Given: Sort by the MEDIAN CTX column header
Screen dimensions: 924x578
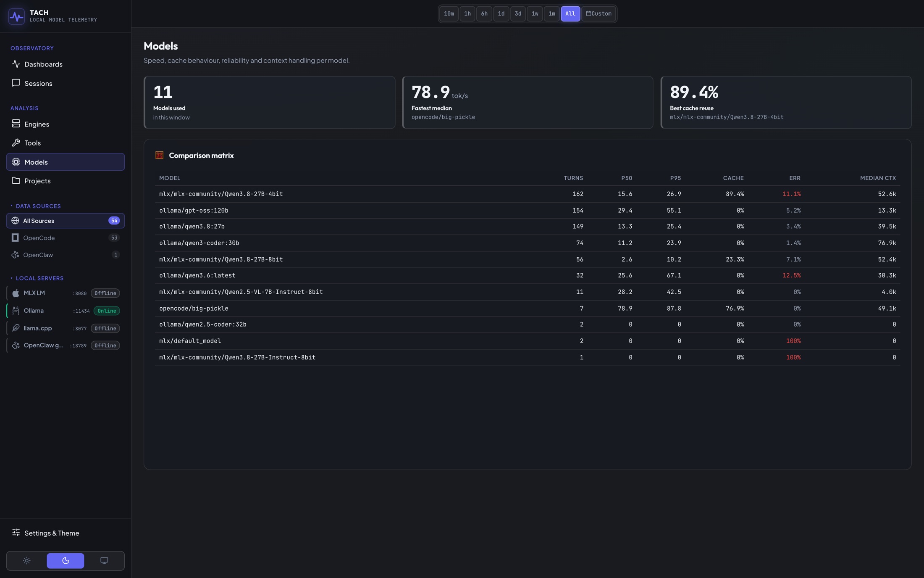Looking at the screenshot, I should point(878,178).
